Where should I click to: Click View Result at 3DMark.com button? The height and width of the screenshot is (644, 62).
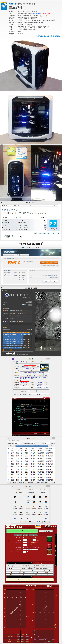(49, 263)
